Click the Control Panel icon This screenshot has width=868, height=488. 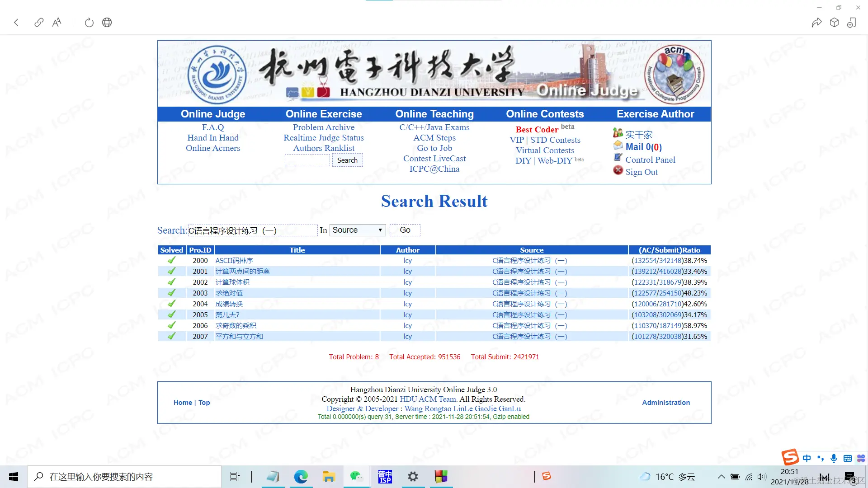[x=618, y=158]
